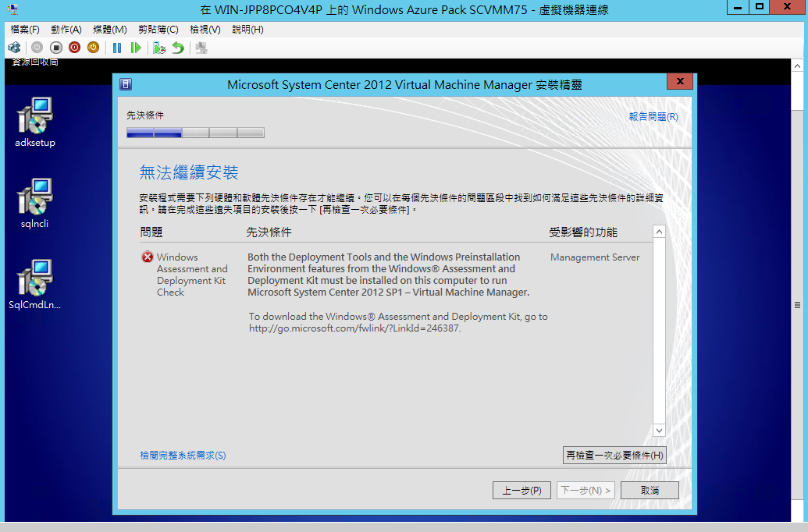This screenshot has height=532, width=808.
Task: Click the VM window scroll-up arrow
Action: coord(798,66)
